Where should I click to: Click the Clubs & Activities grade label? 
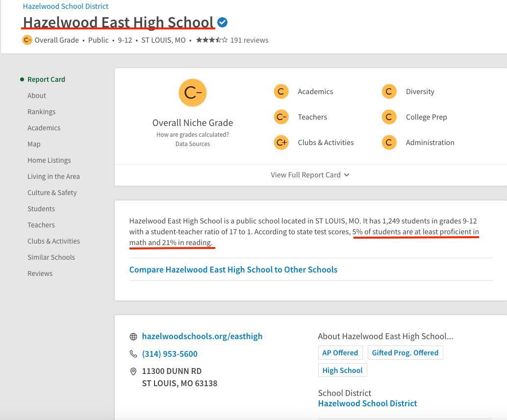(326, 143)
